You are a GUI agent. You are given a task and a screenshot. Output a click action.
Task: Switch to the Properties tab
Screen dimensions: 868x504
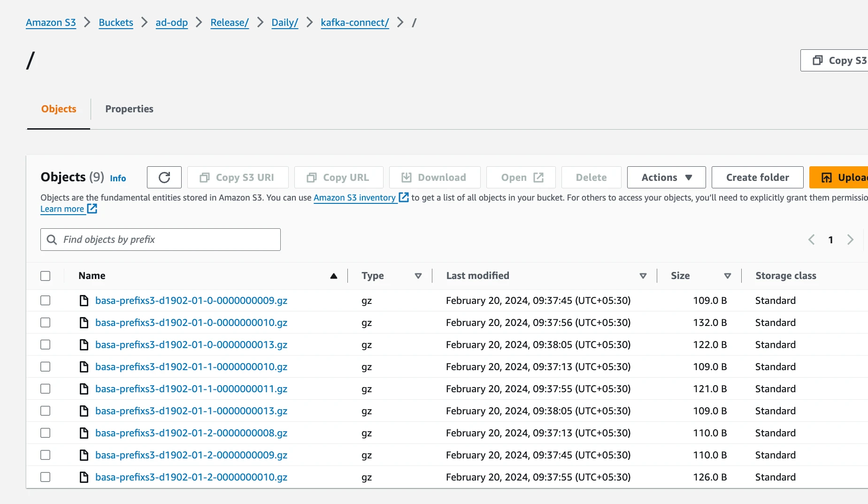point(130,109)
